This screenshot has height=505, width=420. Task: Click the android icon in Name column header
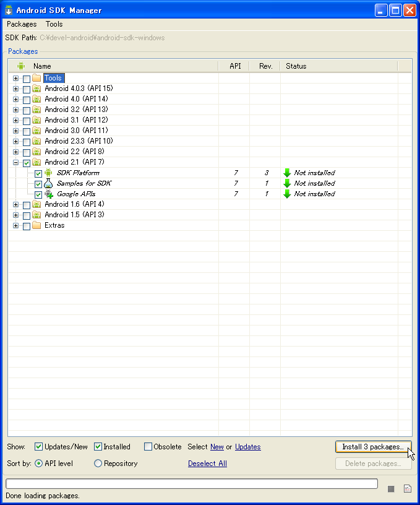point(21,66)
